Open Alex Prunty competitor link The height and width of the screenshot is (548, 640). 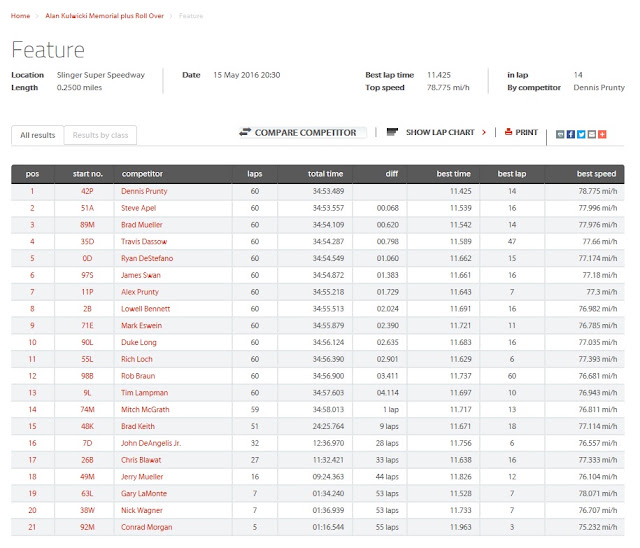(140, 292)
